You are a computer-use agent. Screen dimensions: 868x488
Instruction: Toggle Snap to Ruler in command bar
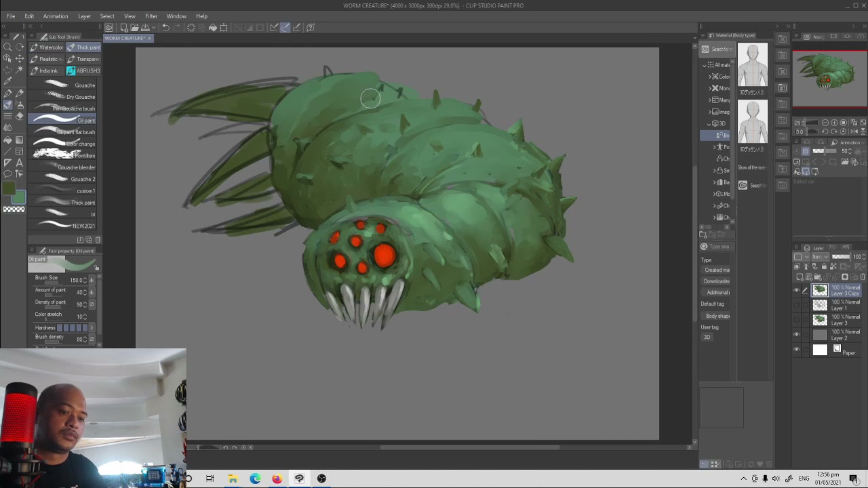click(273, 28)
